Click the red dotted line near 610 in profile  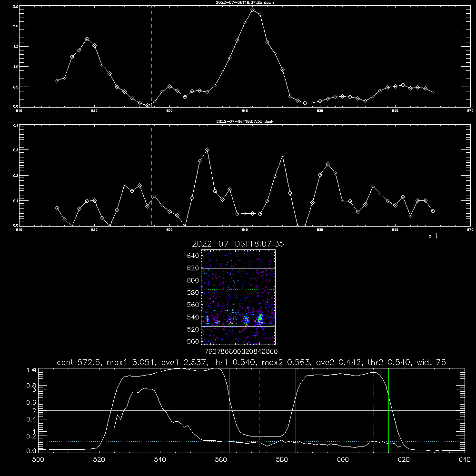(373, 410)
